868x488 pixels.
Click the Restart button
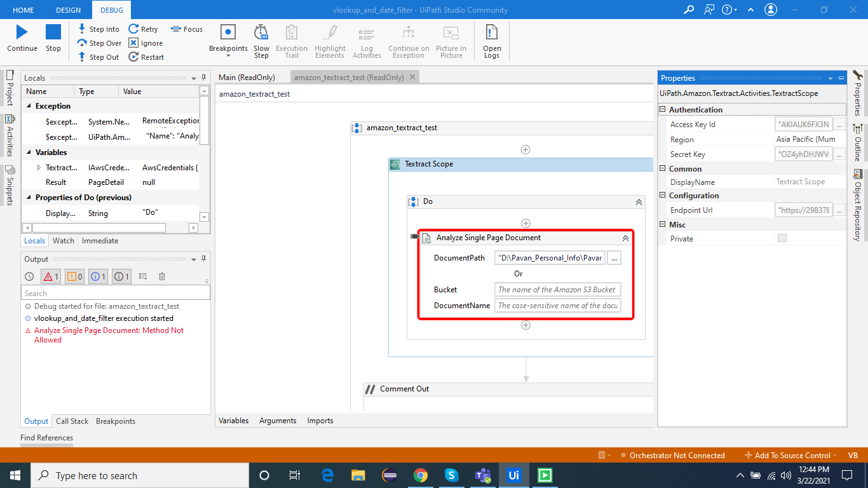coord(146,57)
